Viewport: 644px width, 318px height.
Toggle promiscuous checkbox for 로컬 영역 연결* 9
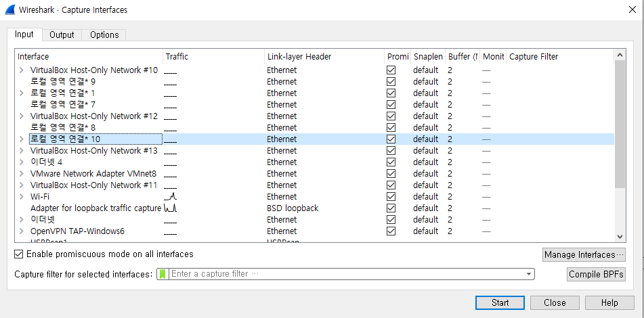click(x=391, y=82)
